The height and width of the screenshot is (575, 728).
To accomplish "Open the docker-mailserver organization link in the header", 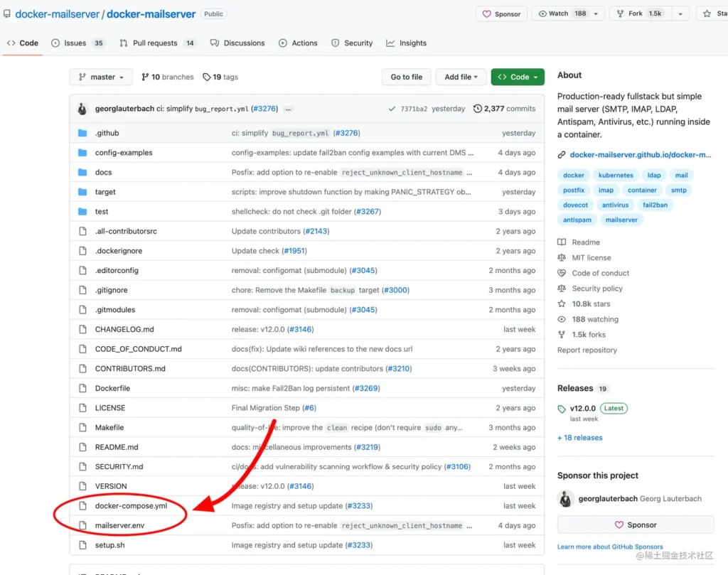I will (x=58, y=14).
